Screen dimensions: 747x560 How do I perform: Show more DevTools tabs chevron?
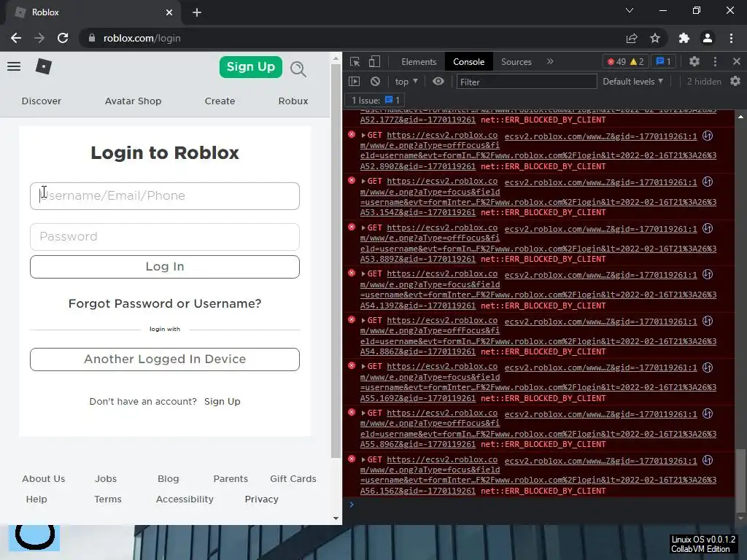click(x=550, y=61)
